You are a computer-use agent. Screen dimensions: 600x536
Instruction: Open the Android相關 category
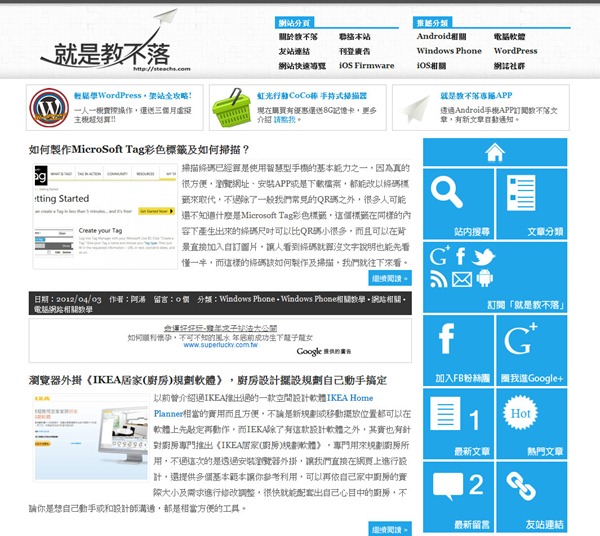(x=442, y=36)
